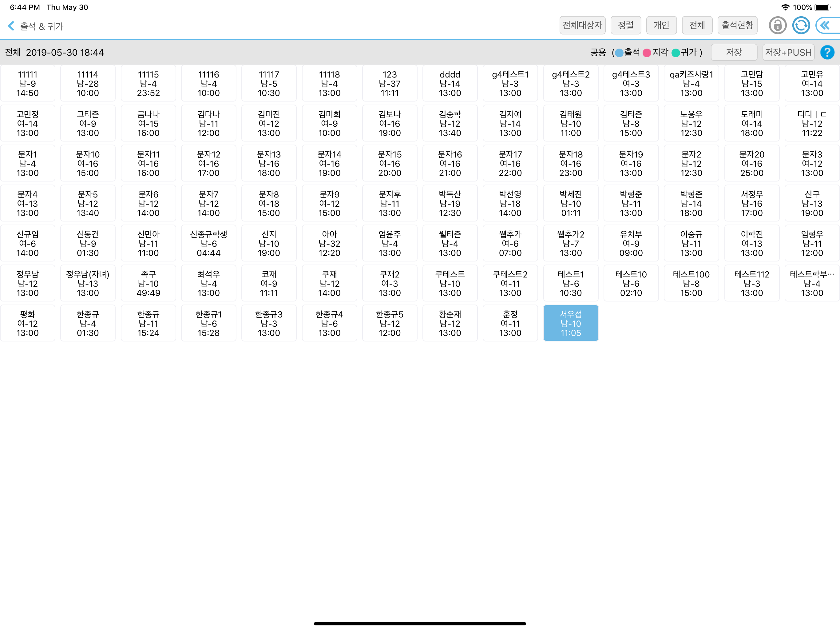Viewport: 840px width, 630px height.
Task: Select the 훈정 student tile
Action: tap(510, 323)
